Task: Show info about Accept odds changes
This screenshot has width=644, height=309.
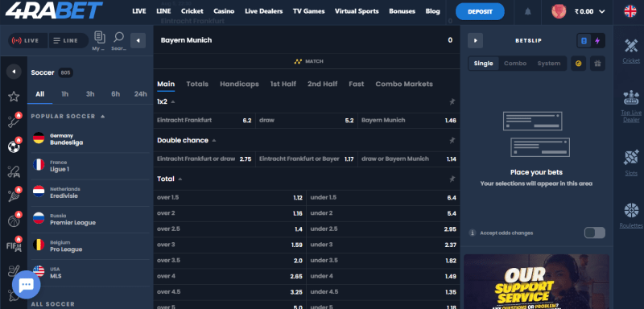Action: pyautogui.click(x=473, y=233)
